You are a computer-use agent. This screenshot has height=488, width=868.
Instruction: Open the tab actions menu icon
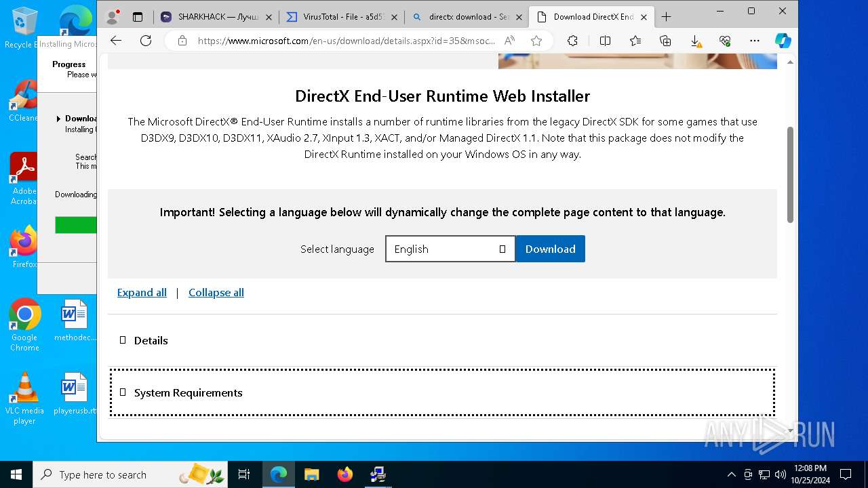pyautogui.click(x=138, y=17)
